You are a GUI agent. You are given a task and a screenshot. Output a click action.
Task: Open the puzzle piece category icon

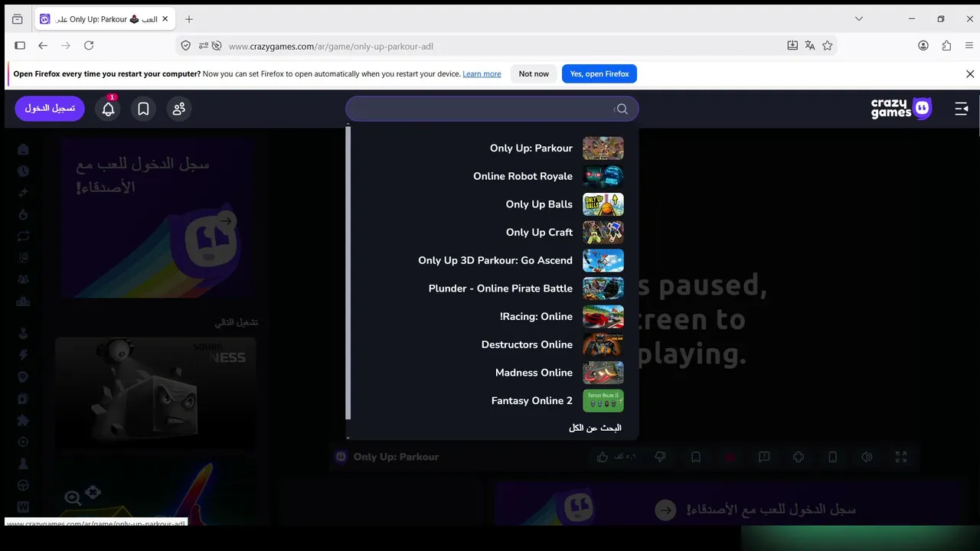tap(23, 420)
